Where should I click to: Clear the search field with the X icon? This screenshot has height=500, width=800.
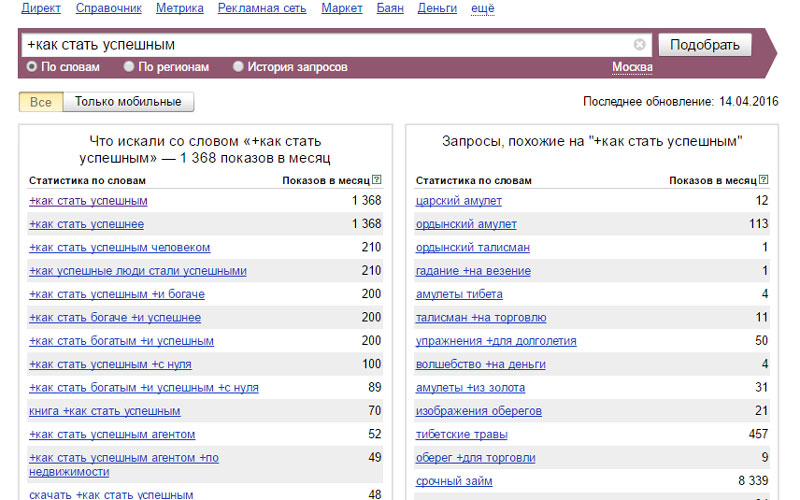[640, 45]
